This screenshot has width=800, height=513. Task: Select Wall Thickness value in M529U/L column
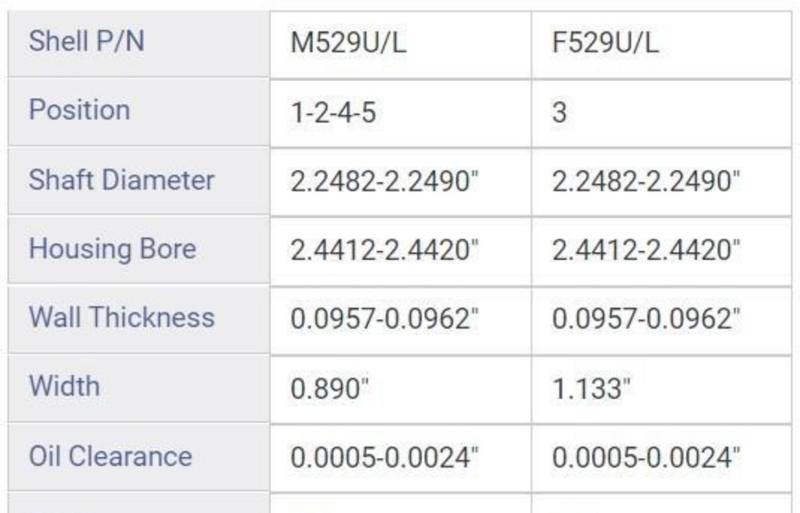pos(385,319)
